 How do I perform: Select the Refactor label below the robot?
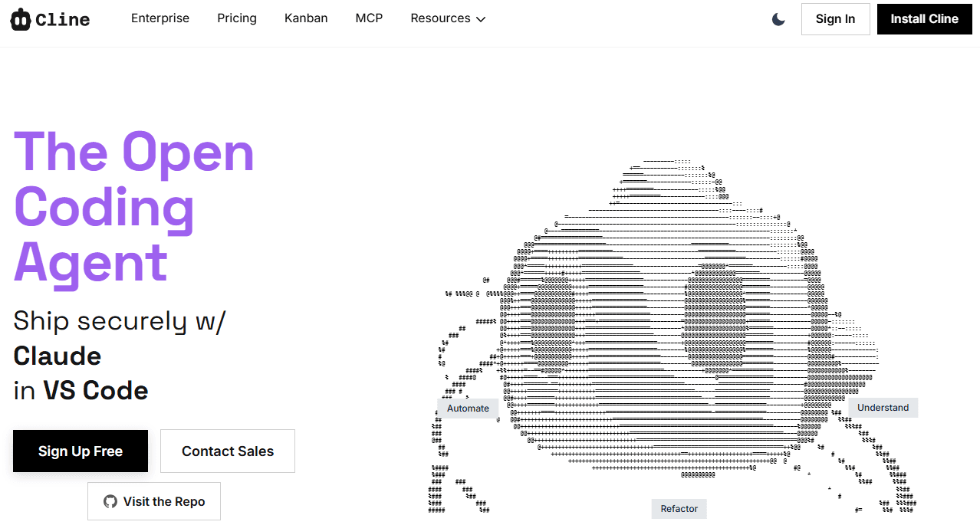tap(679, 508)
